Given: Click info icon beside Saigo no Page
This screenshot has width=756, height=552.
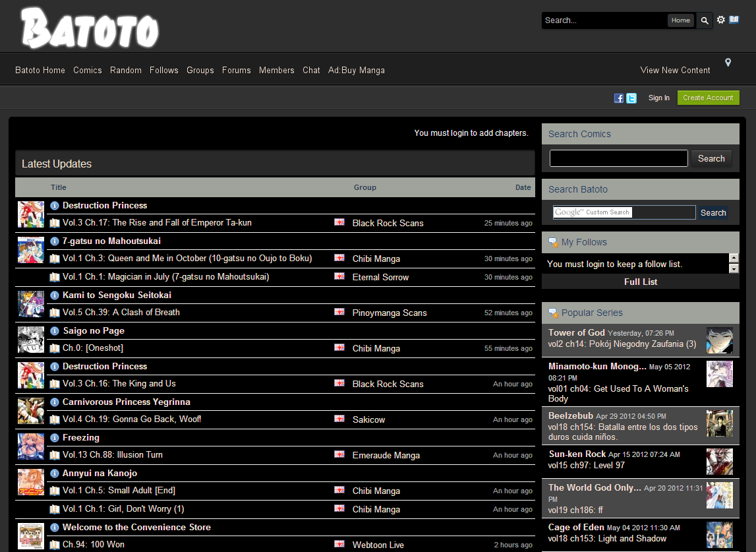Looking at the screenshot, I should [x=55, y=331].
